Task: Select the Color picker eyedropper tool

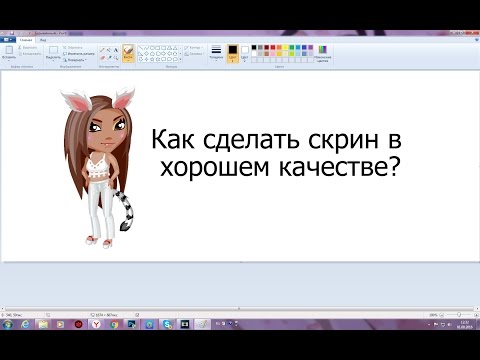Action: pyautogui.click(x=109, y=58)
